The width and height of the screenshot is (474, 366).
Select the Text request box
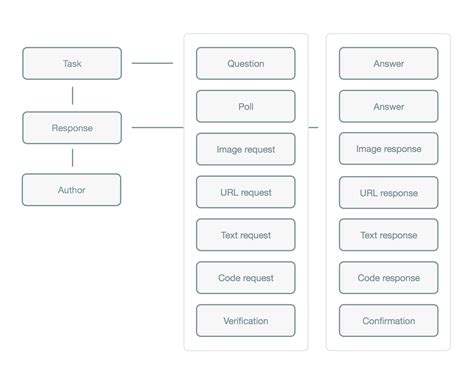pyautogui.click(x=246, y=235)
